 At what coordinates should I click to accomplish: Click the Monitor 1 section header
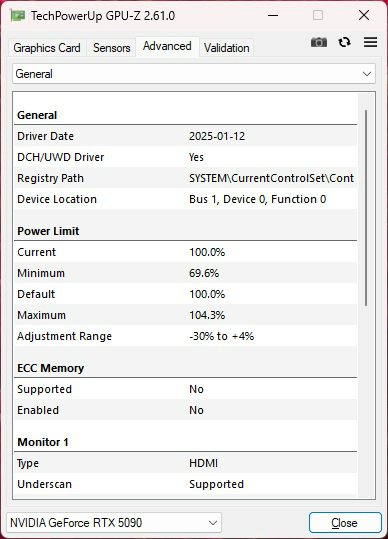(x=43, y=442)
